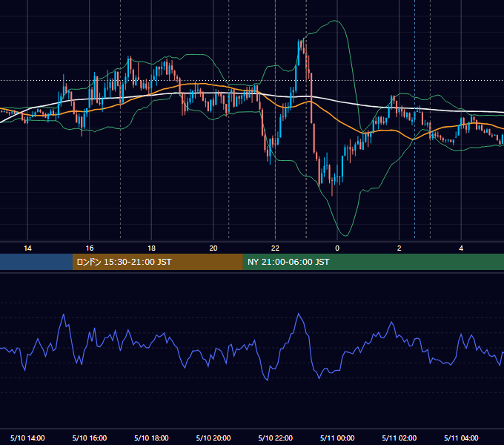This screenshot has height=445, width=504.
Task: Click the 5/11 00:00 date label
Action: tap(337, 438)
